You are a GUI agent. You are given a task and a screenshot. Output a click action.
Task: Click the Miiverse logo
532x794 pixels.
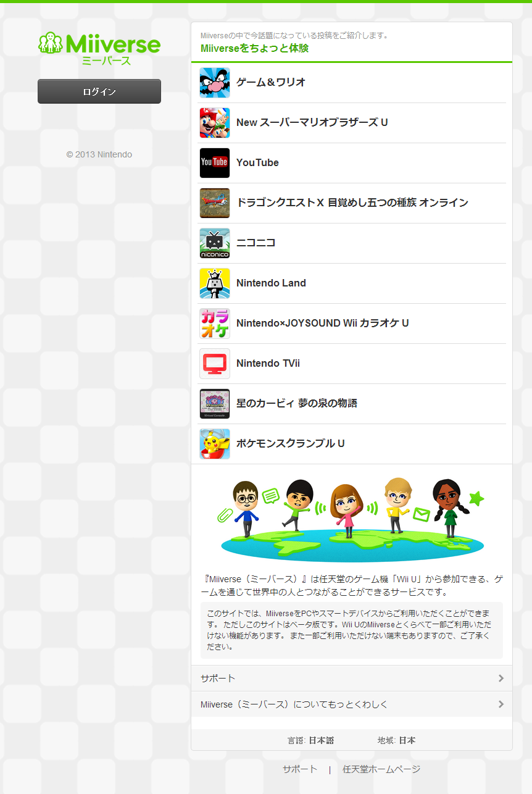point(99,48)
